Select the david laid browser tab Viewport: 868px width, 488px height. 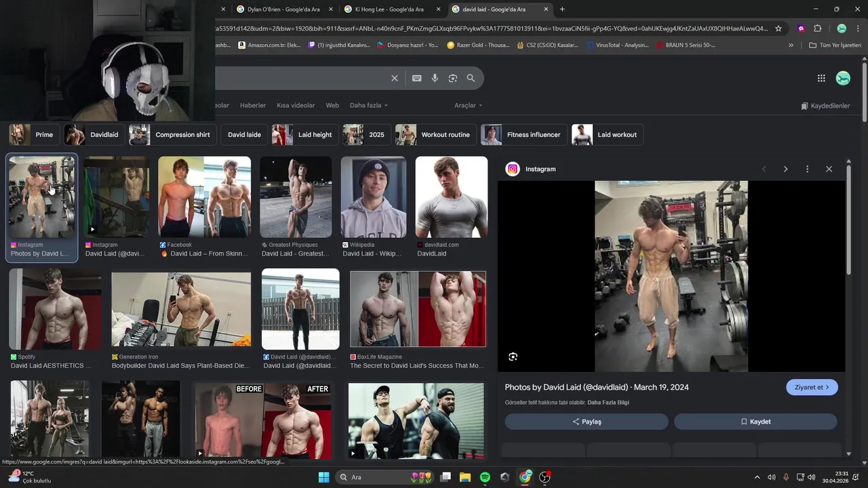tap(499, 9)
